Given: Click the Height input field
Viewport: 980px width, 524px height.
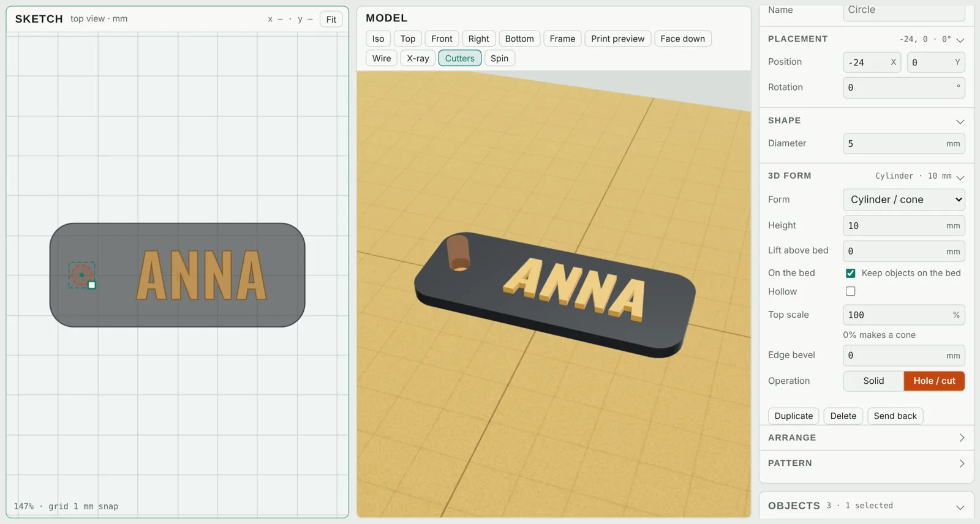Looking at the screenshot, I should click(904, 226).
